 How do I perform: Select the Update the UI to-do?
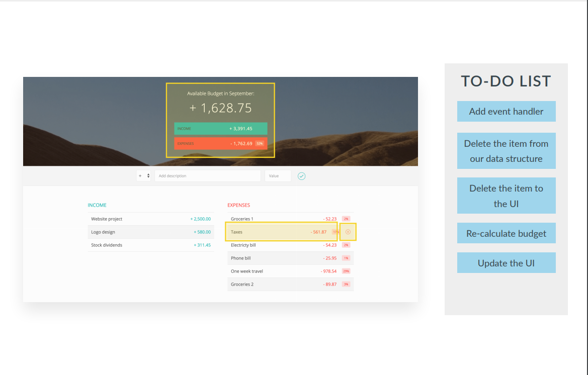pos(506,262)
